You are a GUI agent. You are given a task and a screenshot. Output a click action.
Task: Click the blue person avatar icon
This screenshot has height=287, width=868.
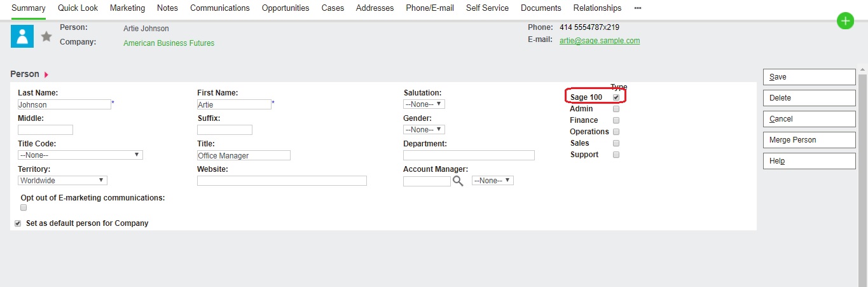point(22,36)
